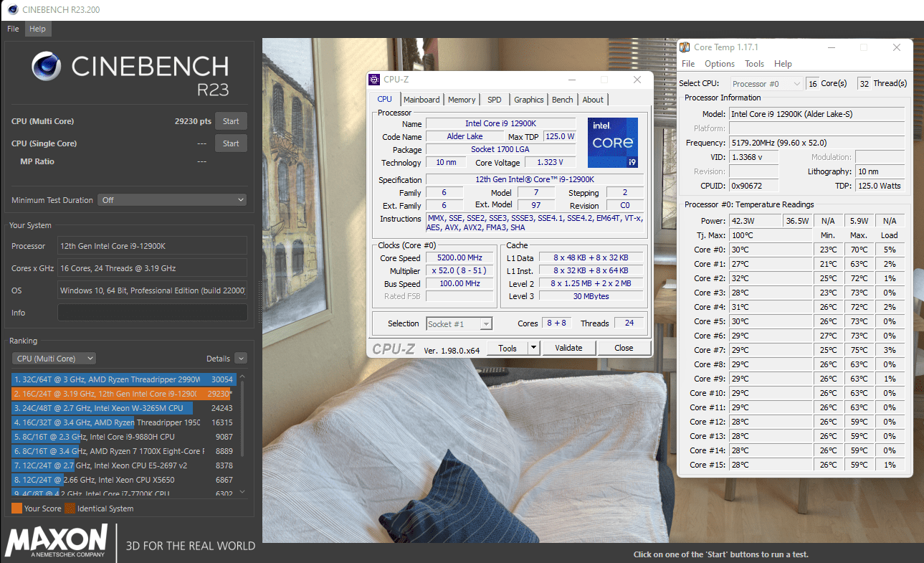The image size is (924, 563).
Task: Open the File menu in Core Temp
Action: 687,64
